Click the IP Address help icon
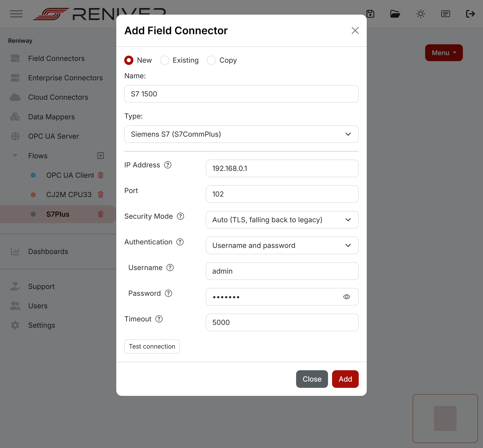Image resolution: width=483 pixels, height=448 pixels. click(168, 165)
